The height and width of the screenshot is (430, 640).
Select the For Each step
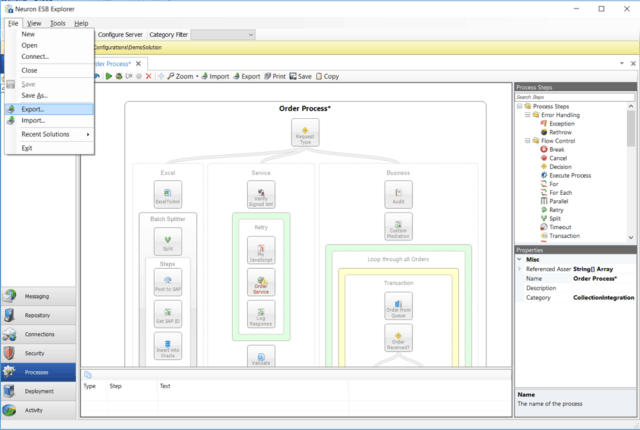tap(556, 193)
